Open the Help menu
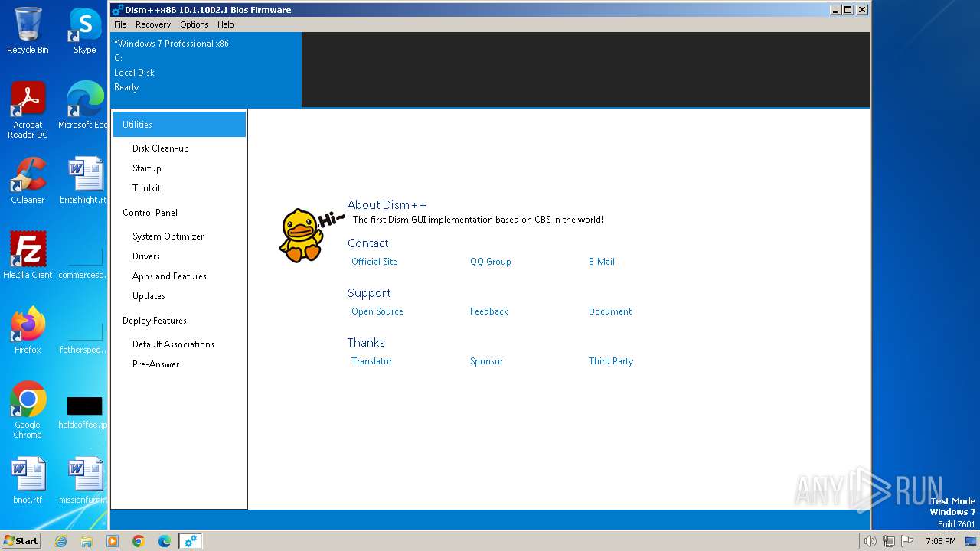980x551 pixels. [x=226, y=24]
